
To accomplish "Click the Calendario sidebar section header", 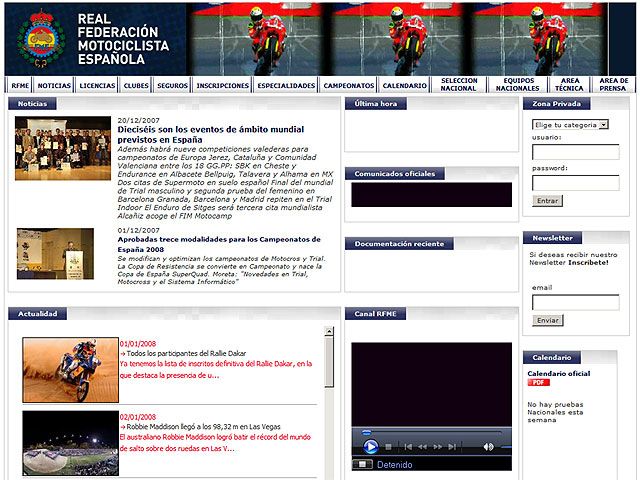I will coord(551,358).
